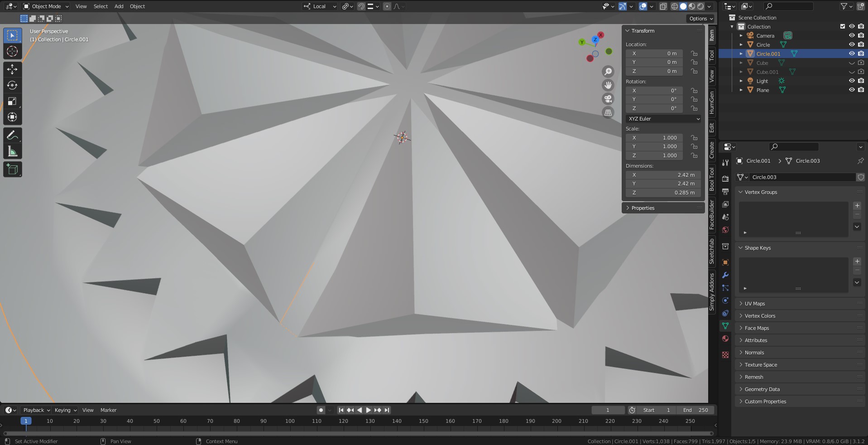This screenshot has width=868, height=445.
Task: Switch perspective/orthographic grid icon
Action: 608,112
